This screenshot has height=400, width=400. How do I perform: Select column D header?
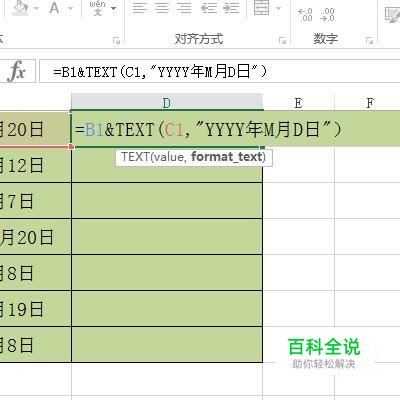click(x=167, y=103)
